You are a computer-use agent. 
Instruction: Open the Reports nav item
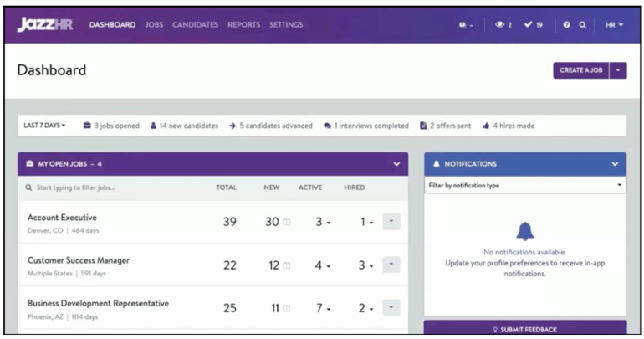click(244, 24)
